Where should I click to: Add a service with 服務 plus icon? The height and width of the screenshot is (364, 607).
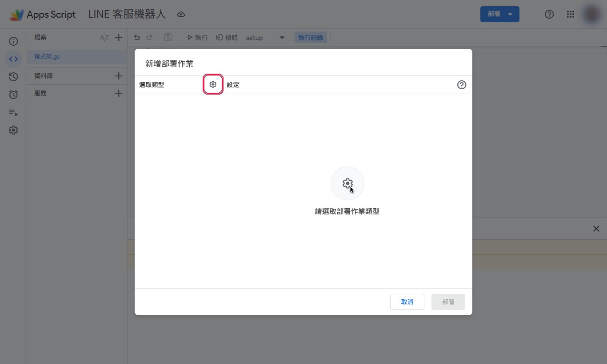coord(119,93)
